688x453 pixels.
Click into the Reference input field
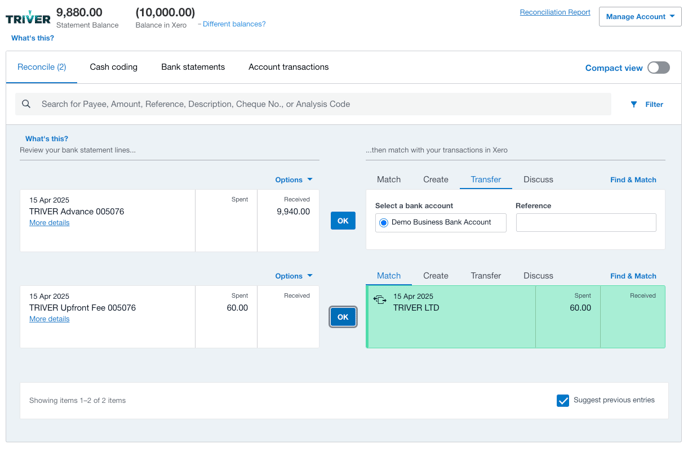pyautogui.click(x=586, y=223)
